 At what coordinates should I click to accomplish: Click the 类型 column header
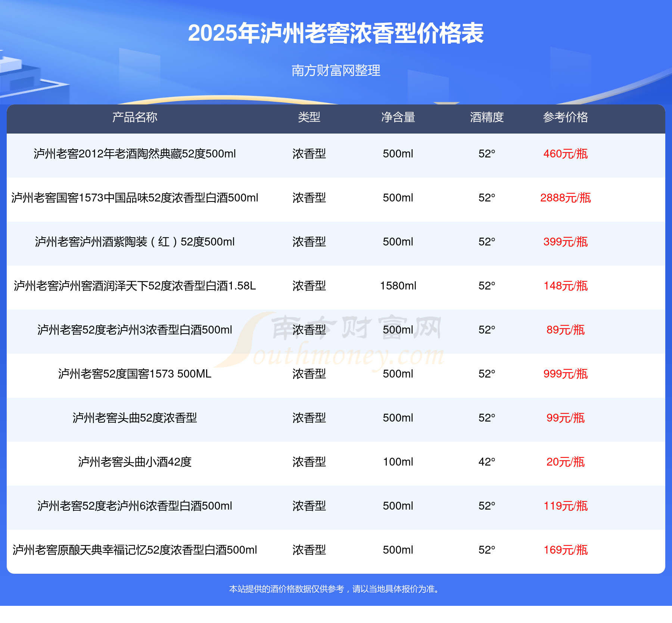coord(309,117)
